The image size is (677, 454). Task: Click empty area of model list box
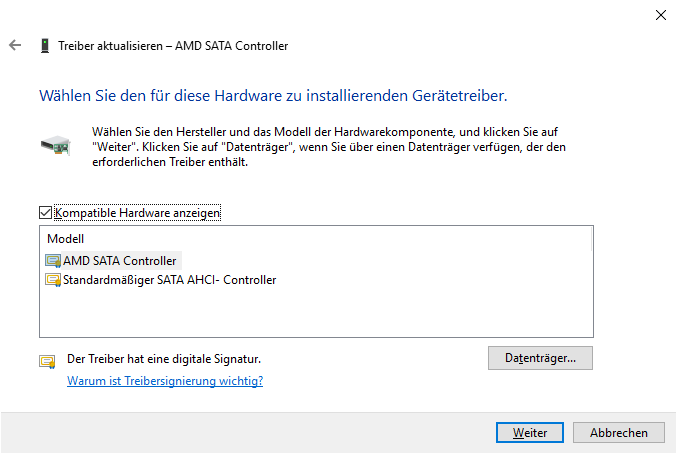315,315
